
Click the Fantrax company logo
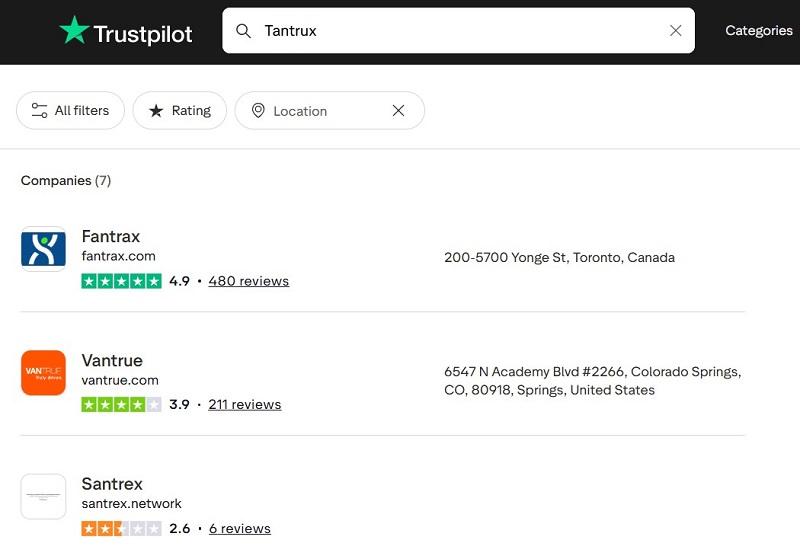[x=43, y=249]
